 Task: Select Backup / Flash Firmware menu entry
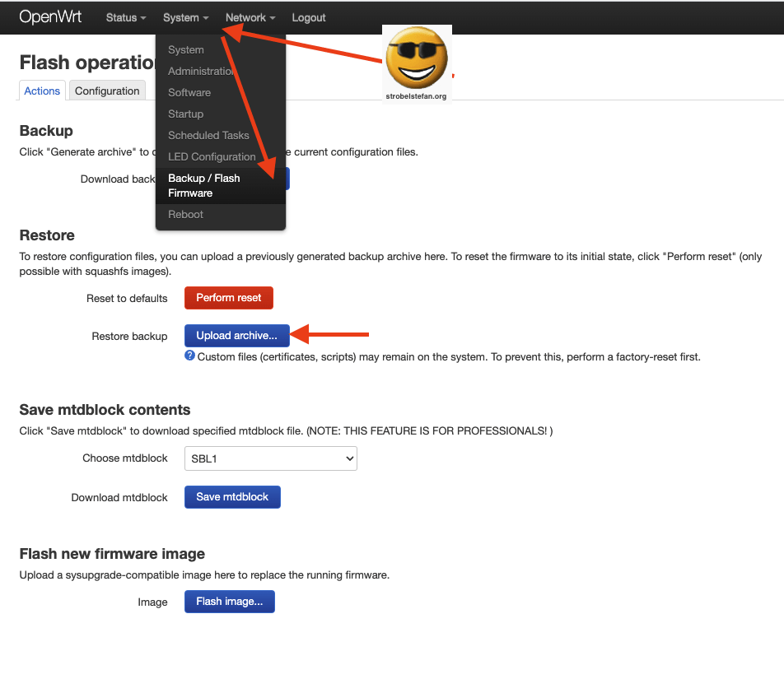click(203, 184)
